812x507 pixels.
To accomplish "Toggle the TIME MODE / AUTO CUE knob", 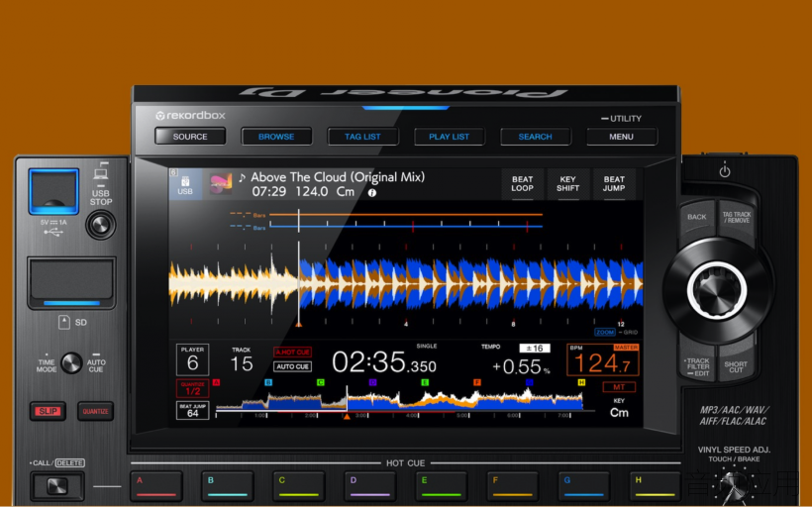I will click(71, 363).
